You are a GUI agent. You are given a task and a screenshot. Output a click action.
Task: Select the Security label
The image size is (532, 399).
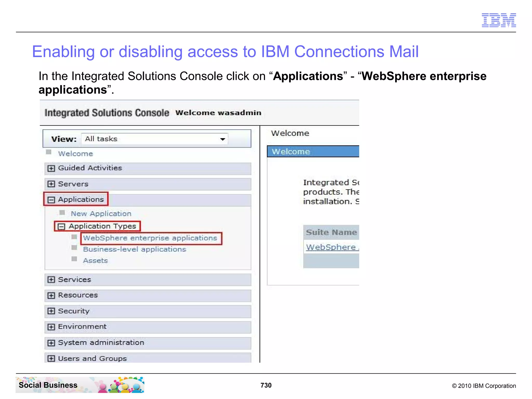[x=74, y=311]
